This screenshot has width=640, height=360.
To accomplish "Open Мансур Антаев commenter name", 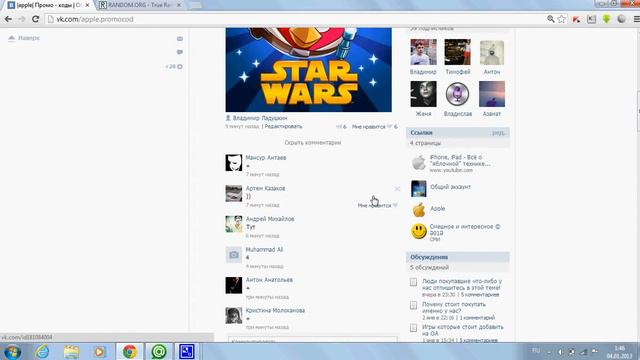I will [266, 158].
